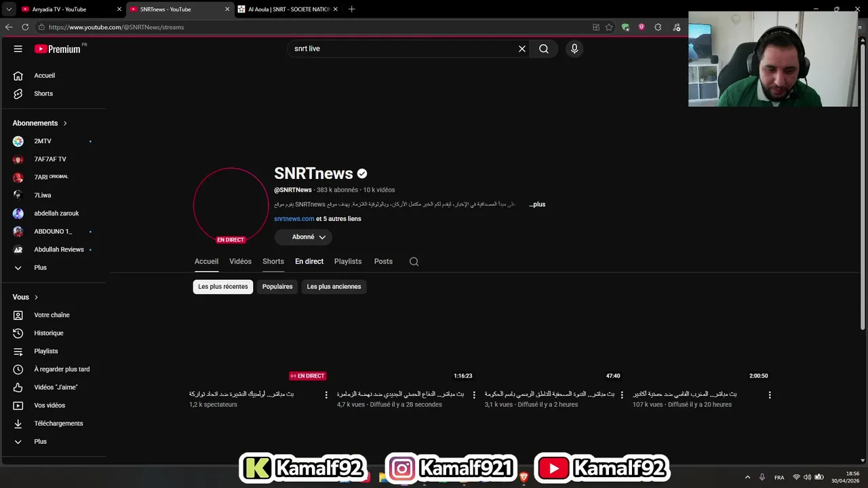Bookmark this page with star icon

609,27
